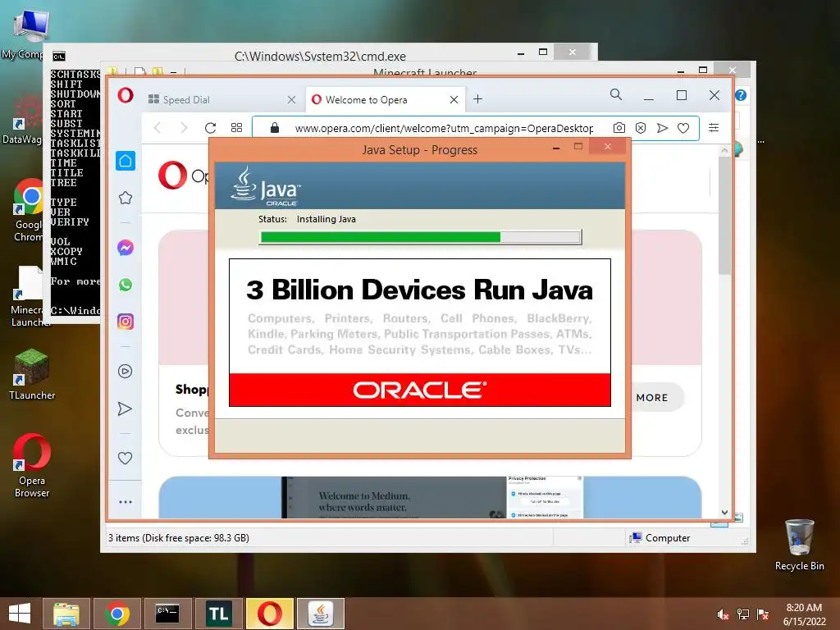This screenshot has width=840, height=630.
Task: Switch to TLauncher in taskbar
Action: [x=218, y=614]
